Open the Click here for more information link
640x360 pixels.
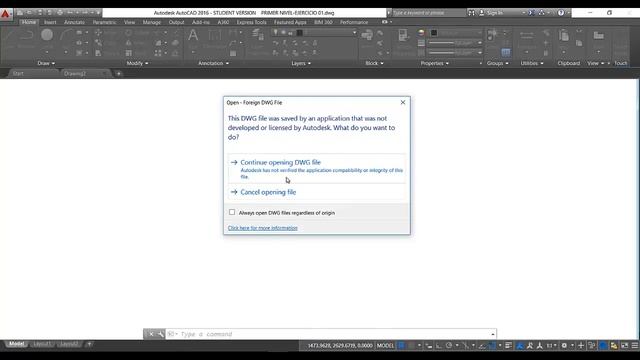pos(262,228)
